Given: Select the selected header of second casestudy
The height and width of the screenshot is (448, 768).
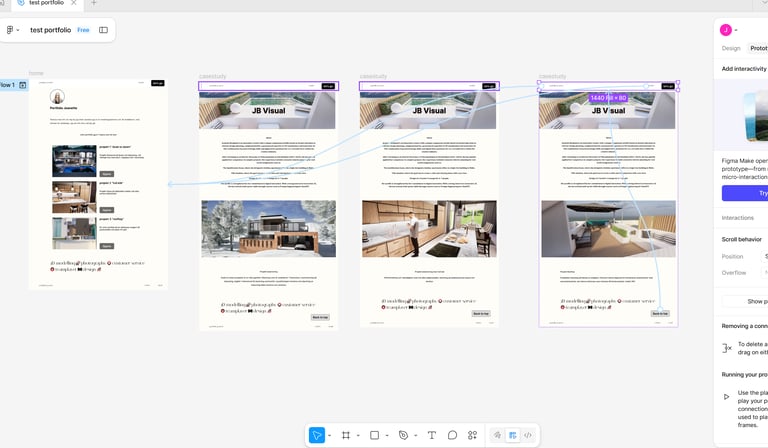Looking at the screenshot, I should click(x=429, y=86).
